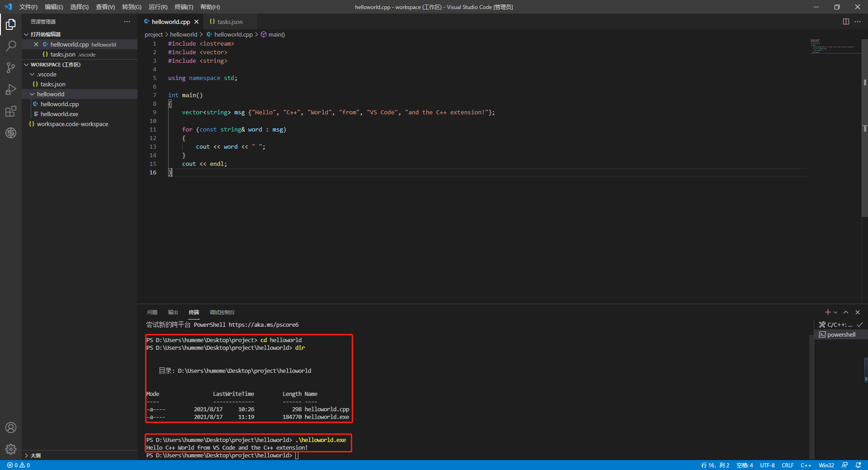
Task: Close the helloworld.cpp editor tab
Action: point(196,22)
